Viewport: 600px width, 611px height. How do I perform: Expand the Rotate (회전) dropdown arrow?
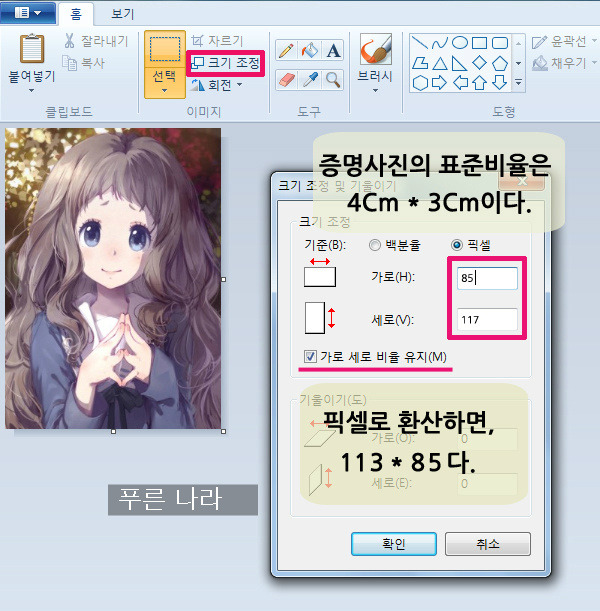click(x=239, y=84)
